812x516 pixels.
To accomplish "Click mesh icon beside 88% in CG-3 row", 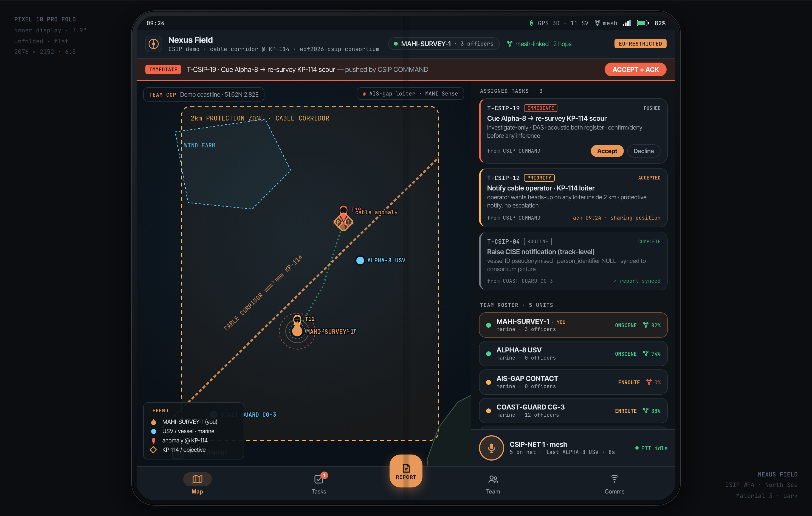I will point(645,411).
